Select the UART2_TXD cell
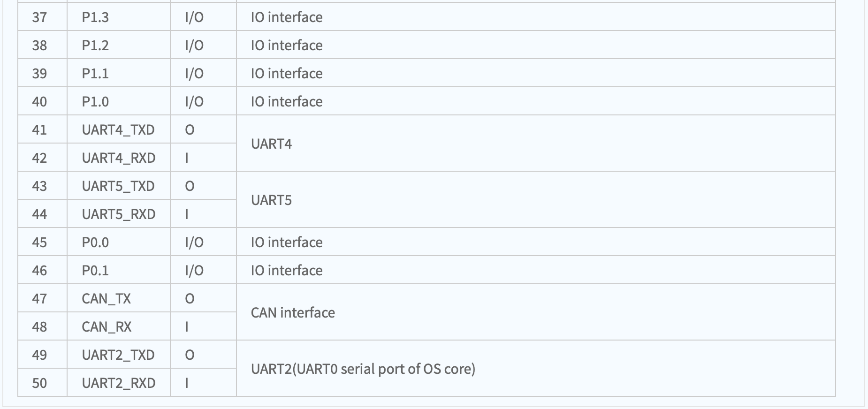868x409 pixels. pyautogui.click(x=118, y=355)
